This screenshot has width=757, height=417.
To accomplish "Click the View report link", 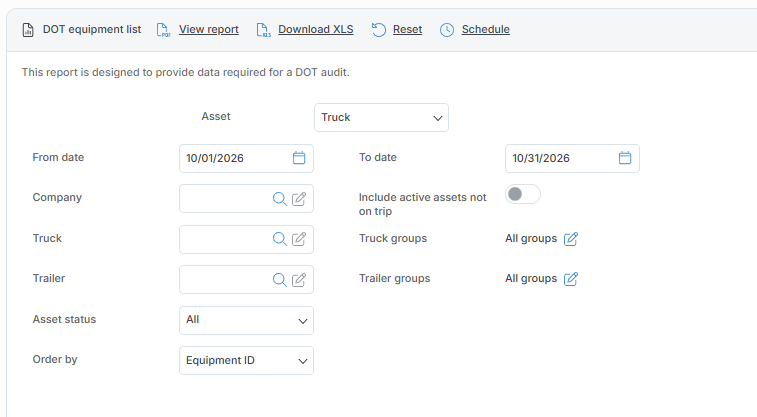I will pyautogui.click(x=209, y=29).
